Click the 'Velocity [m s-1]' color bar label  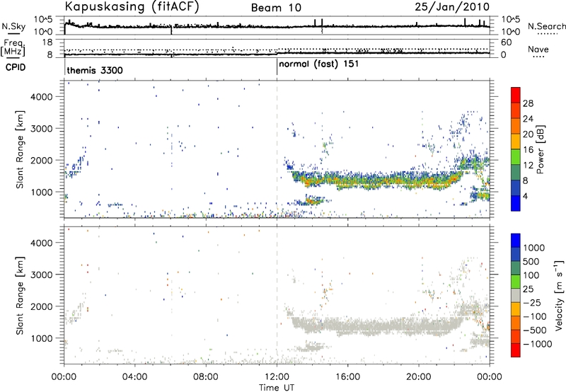pyautogui.click(x=559, y=295)
